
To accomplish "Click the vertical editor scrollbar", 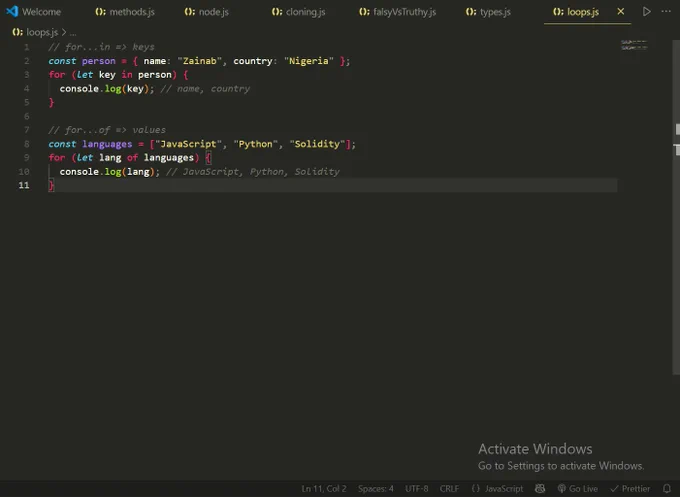I will click(x=676, y=207).
